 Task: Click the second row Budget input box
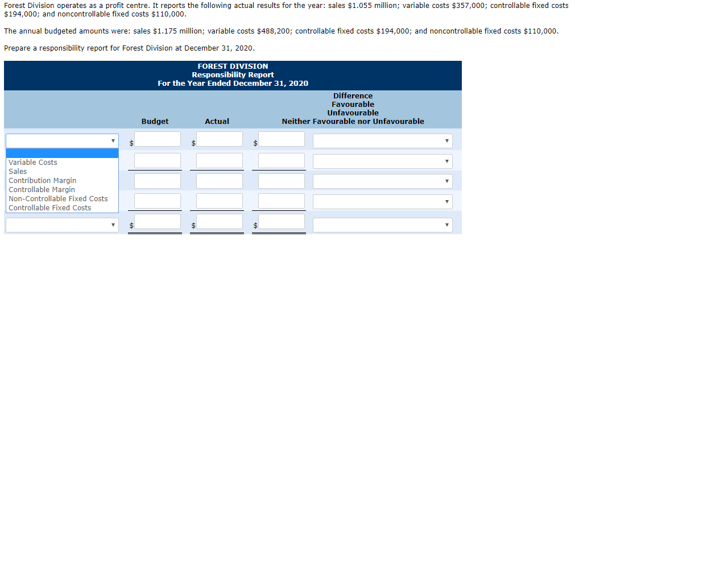(x=157, y=160)
